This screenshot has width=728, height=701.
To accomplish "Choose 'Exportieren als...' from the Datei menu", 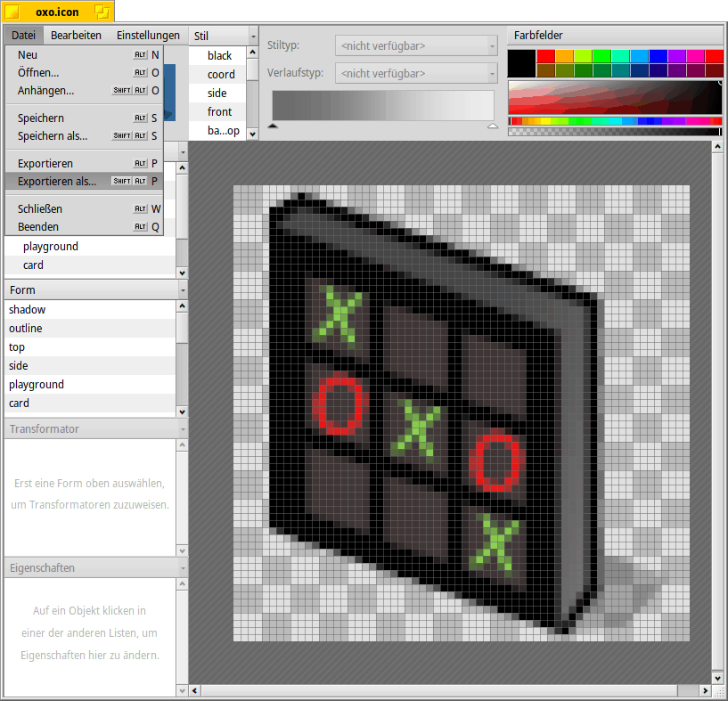I will pyautogui.click(x=57, y=182).
